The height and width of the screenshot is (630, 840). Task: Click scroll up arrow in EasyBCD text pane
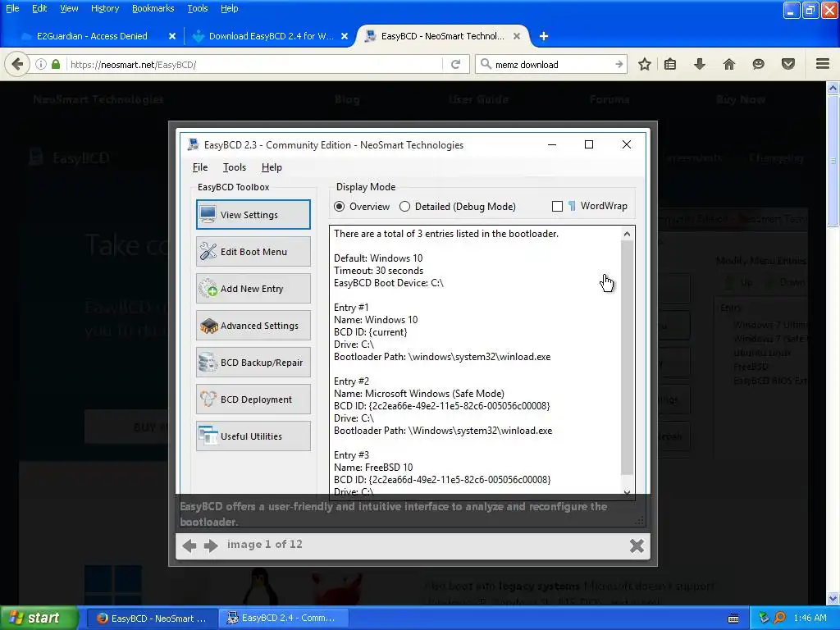[628, 234]
